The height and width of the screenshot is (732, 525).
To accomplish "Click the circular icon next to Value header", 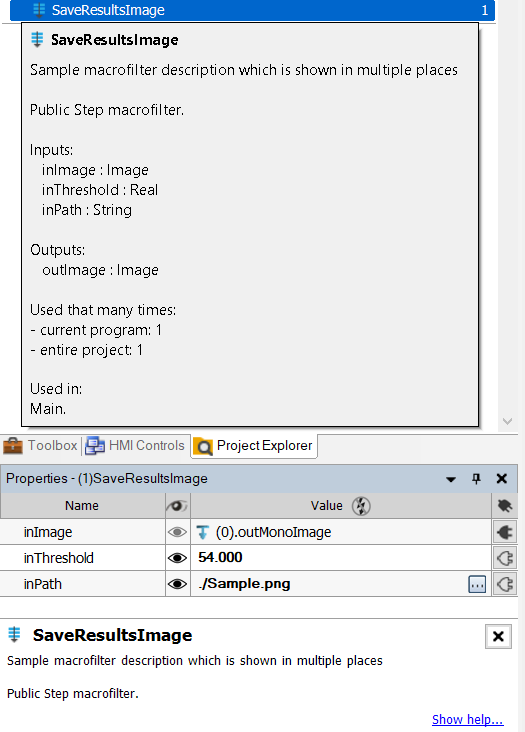I will [x=361, y=506].
